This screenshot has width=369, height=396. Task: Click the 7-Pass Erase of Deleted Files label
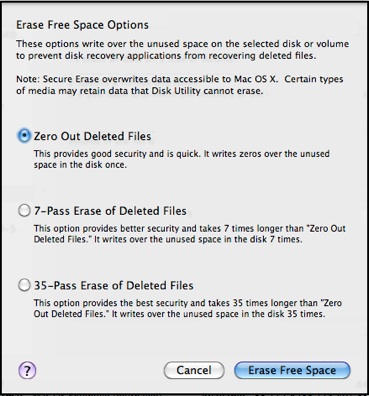tap(110, 211)
